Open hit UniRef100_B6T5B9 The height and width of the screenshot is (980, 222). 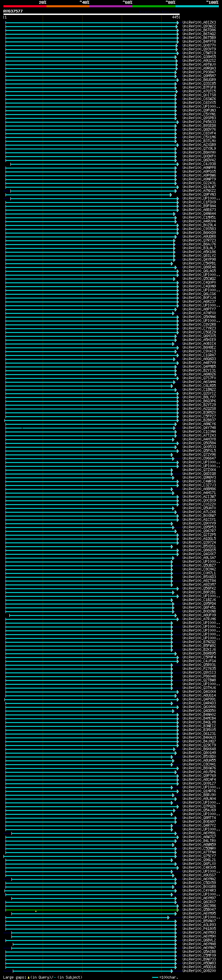199,38
